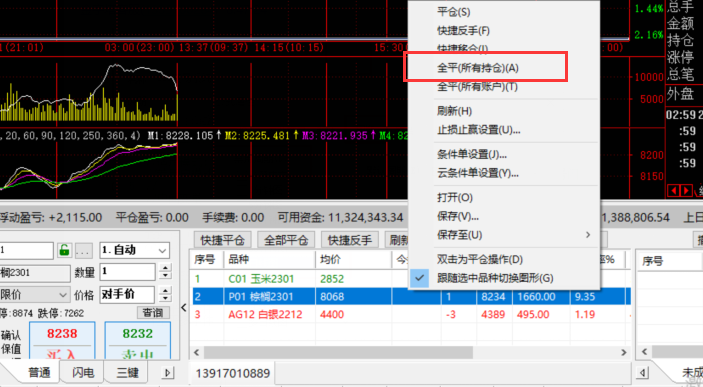The image size is (703, 387).
Task: Click the 价格 field showing 对手价
Action: tap(127, 295)
